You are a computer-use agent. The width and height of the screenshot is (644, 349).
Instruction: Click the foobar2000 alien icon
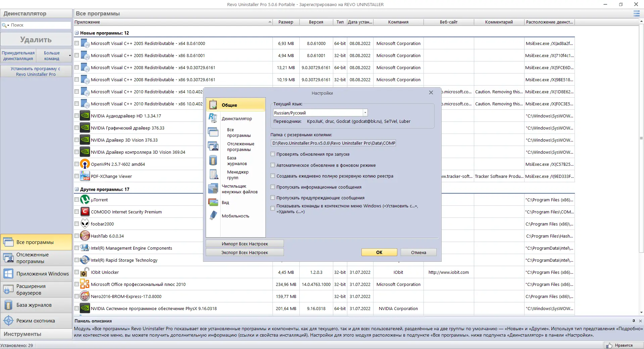[85, 224]
